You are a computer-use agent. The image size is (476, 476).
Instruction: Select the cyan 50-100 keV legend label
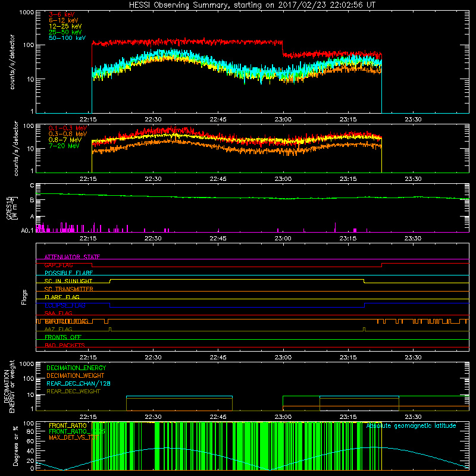67,38
